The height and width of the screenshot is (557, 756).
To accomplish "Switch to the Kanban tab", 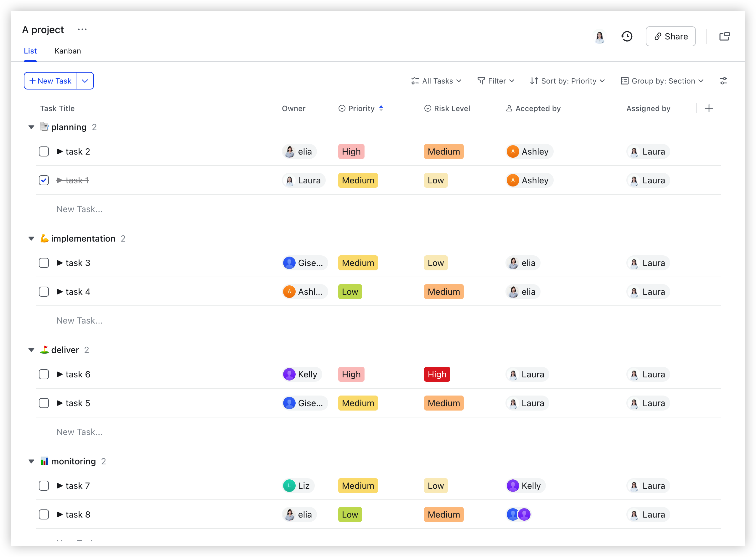I will coord(67,51).
